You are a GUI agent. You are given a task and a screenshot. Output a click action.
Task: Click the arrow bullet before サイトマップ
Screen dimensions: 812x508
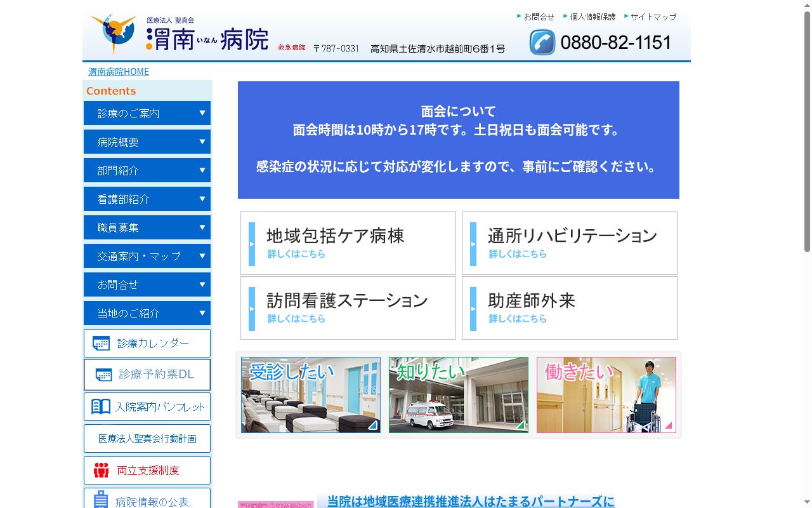click(x=626, y=16)
